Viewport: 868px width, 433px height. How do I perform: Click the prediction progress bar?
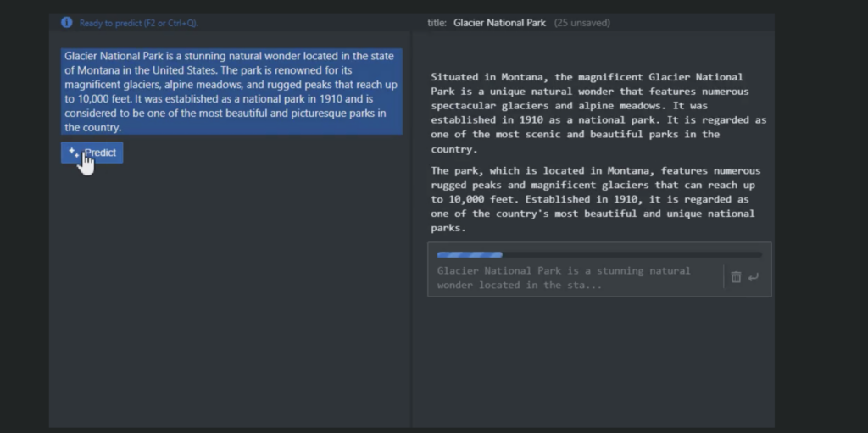(x=599, y=255)
